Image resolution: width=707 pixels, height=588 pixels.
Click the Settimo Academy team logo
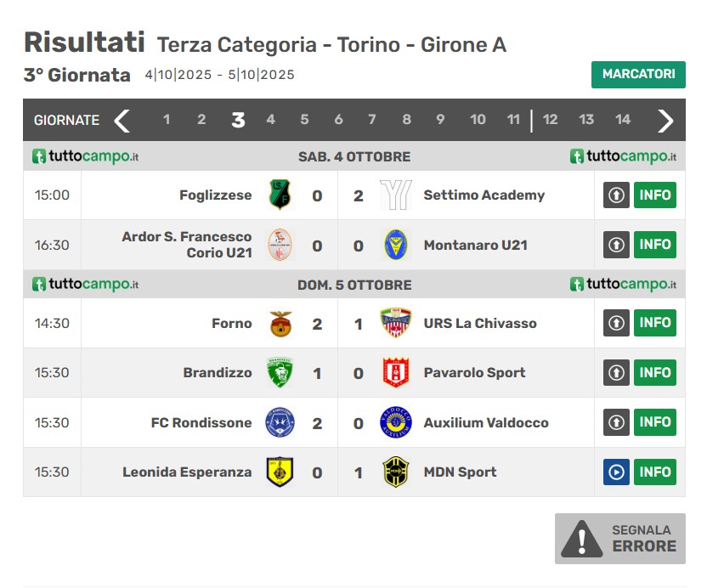click(395, 195)
